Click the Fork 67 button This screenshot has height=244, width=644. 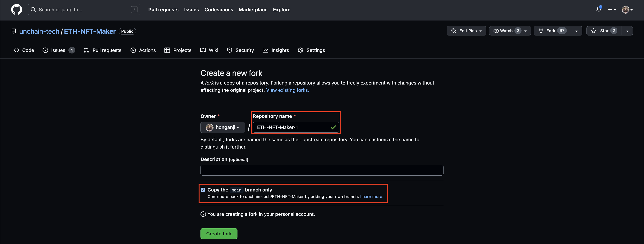[553, 31]
